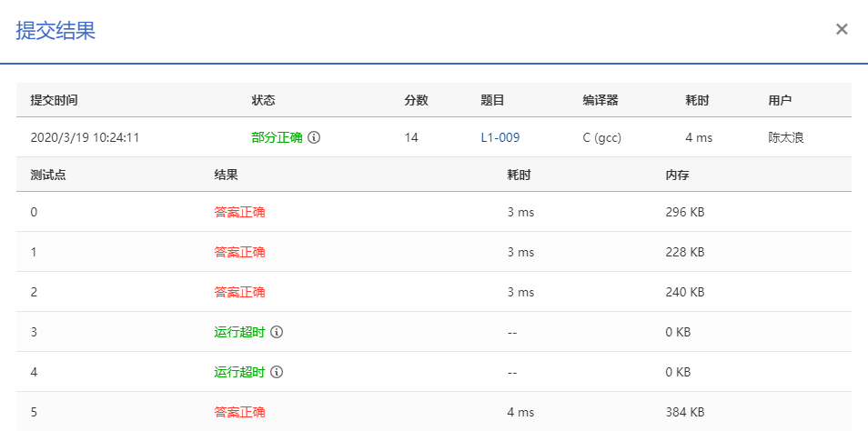868x431 pixels.
Task: Click the 提交结果 dialog title
Action: (x=56, y=30)
